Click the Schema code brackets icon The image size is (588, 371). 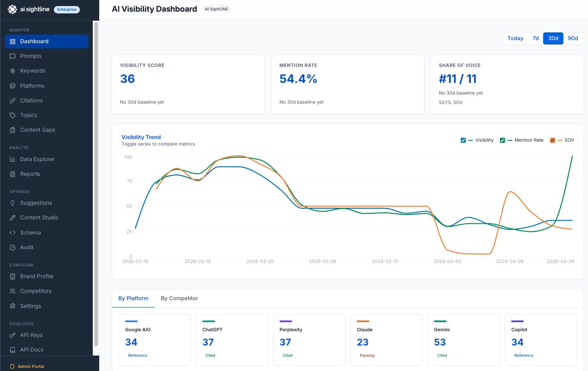tap(13, 233)
